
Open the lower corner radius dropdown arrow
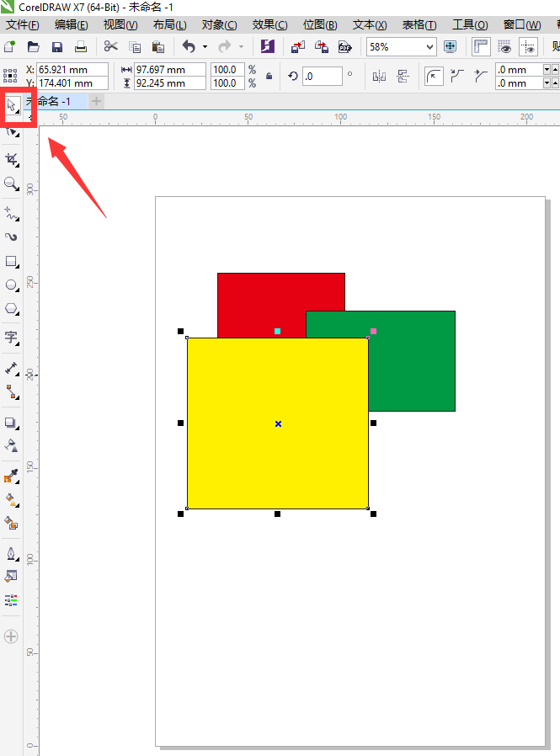point(547,83)
